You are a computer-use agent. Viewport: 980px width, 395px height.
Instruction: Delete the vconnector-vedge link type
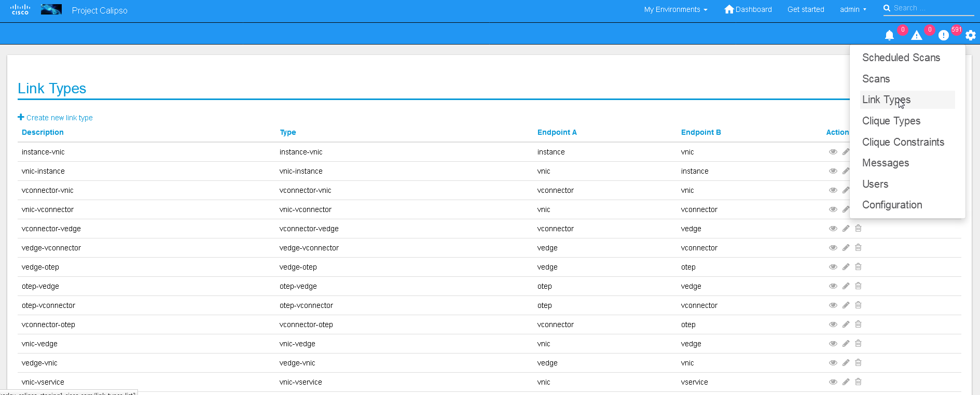(858, 229)
